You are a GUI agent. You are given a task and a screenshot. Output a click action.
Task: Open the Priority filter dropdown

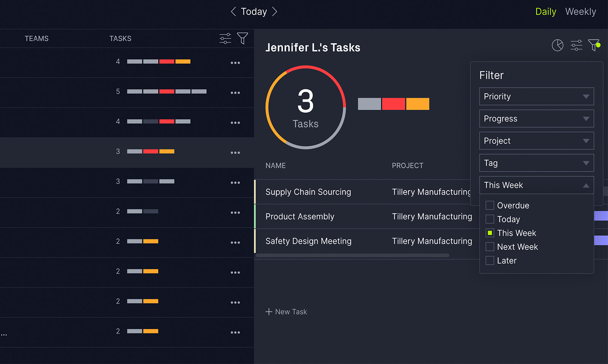pyautogui.click(x=536, y=96)
